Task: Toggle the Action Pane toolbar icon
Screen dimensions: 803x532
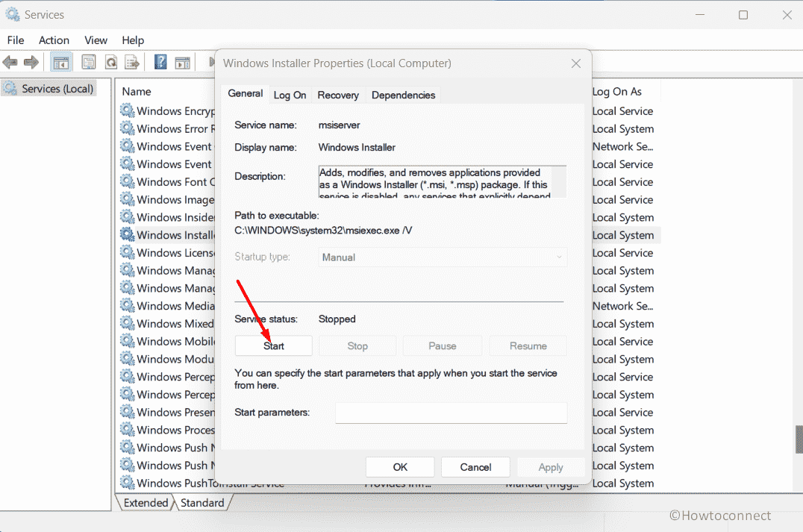Action: 182,63
